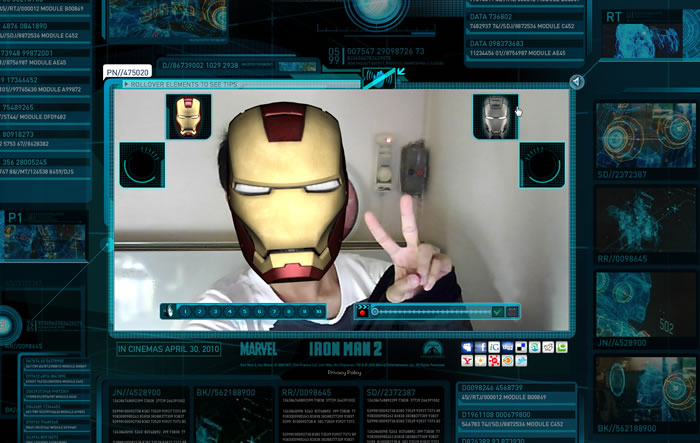
Task: Share with the daisy flower icon
Action: pyautogui.click(x=480, y=361)
